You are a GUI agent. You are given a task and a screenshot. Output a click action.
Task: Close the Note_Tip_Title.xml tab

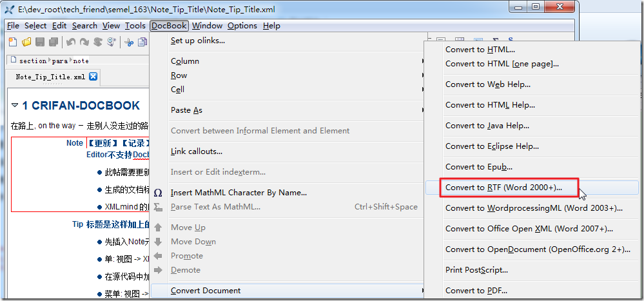coord(93,77)
